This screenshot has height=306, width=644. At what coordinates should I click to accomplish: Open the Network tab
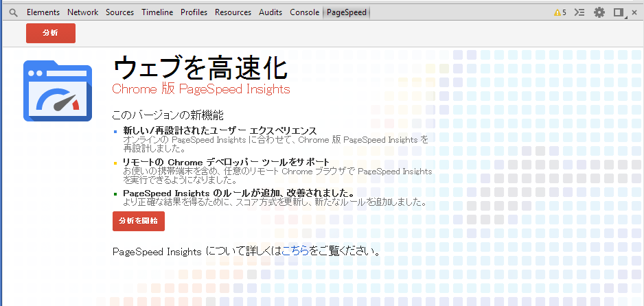(82, 12)
